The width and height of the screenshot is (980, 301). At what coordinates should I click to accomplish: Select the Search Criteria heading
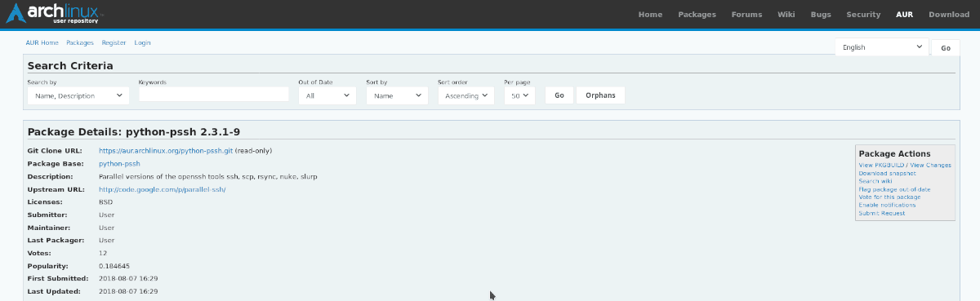point(70,66)
